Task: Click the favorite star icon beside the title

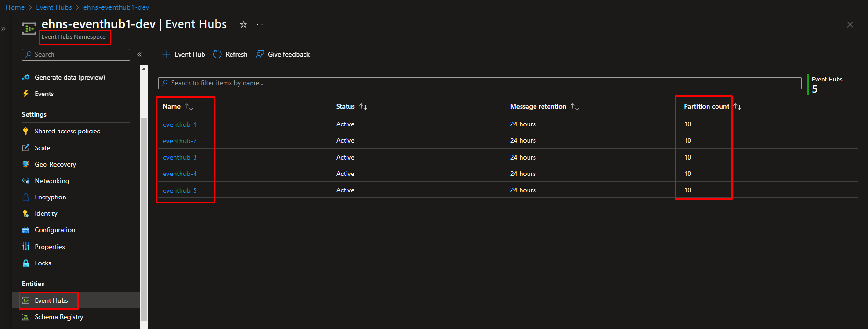Action: pyautogui.click(x=243, y=25)
